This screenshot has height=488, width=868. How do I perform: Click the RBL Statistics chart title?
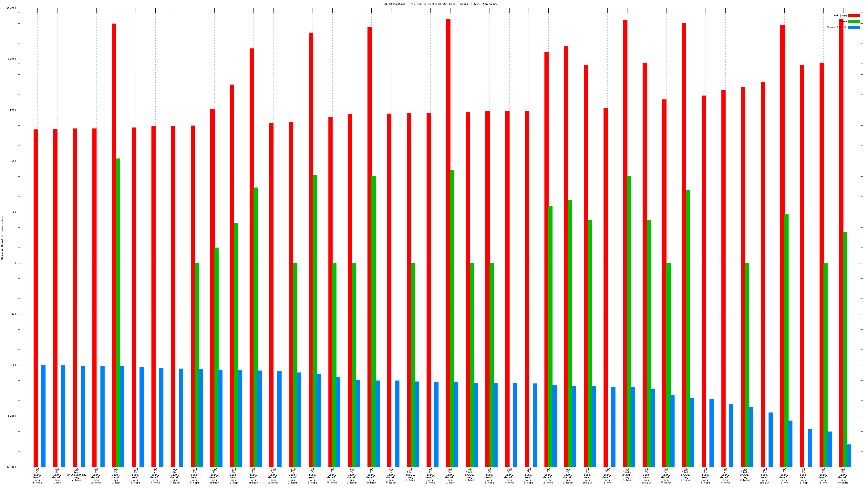(x=440, y=4)
